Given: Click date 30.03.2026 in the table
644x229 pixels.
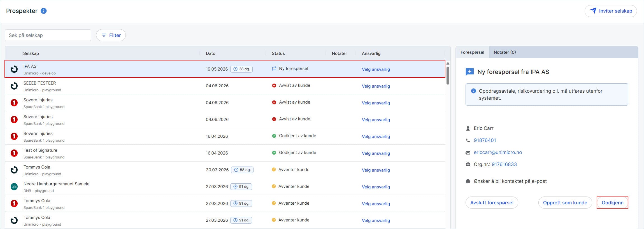Looking at the screenshot, I should (217, 170).
